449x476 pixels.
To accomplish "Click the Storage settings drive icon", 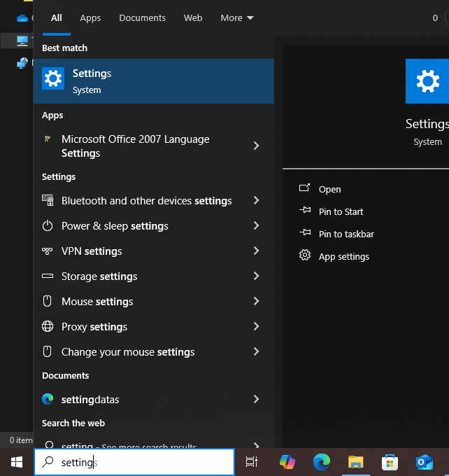I will 48,276.
